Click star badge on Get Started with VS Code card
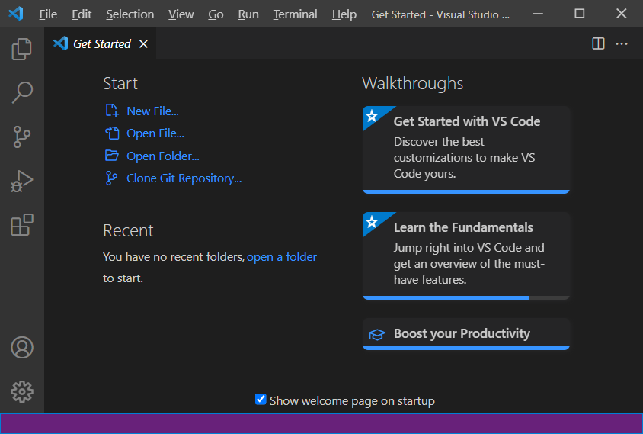The width and height of the screenshot is (643, 434). point(372,116)
